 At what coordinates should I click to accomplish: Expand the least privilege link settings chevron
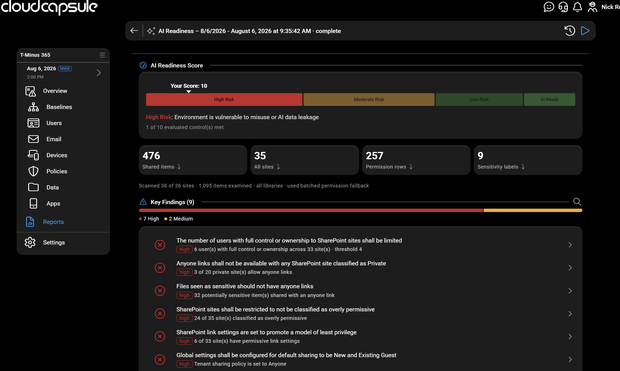[570, 337]
